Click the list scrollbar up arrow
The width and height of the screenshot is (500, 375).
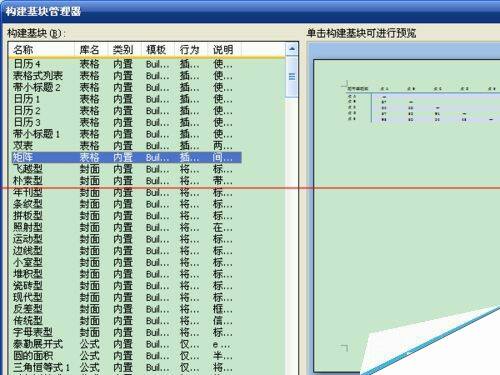coord(292,49)
